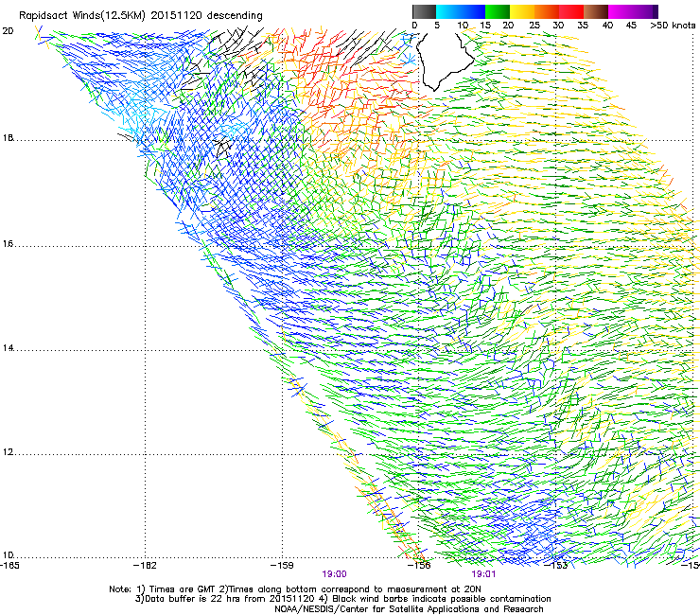
Task: Click the green 15-20 knots color segment
Action: [x=498, y=11]
